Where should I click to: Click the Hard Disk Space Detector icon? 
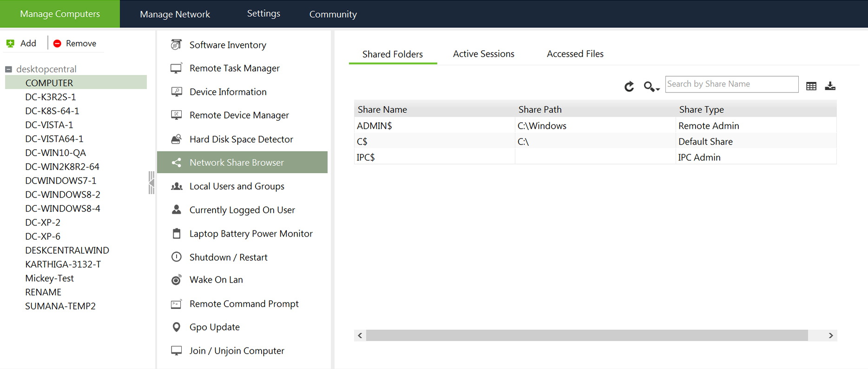click(x=176, y=139)
